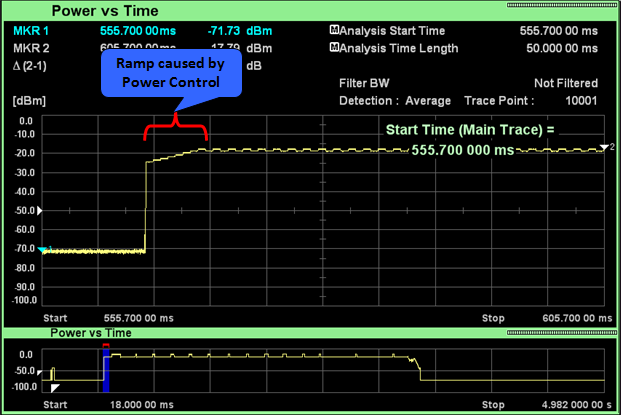Click the white reference level arrow at -50 dBm
The height and width of the screenshot is (415, 621).
(40, 211)
